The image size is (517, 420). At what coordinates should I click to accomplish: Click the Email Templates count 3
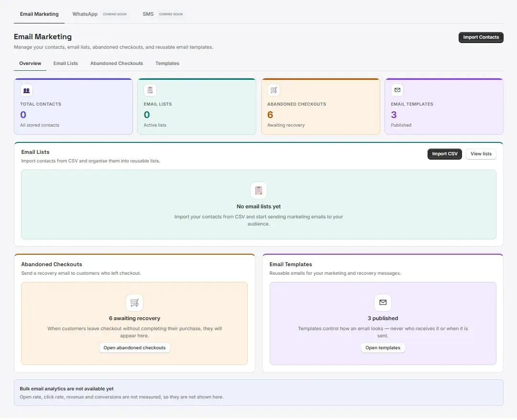click(394, 115)
